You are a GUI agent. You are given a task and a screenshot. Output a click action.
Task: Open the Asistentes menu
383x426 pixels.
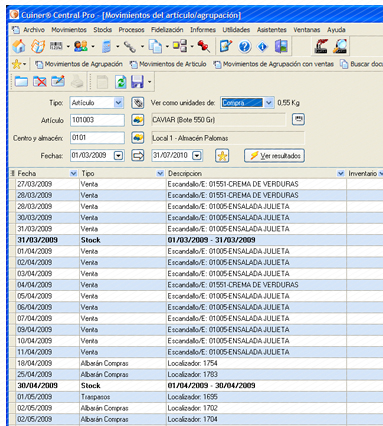tap(272, 30)
